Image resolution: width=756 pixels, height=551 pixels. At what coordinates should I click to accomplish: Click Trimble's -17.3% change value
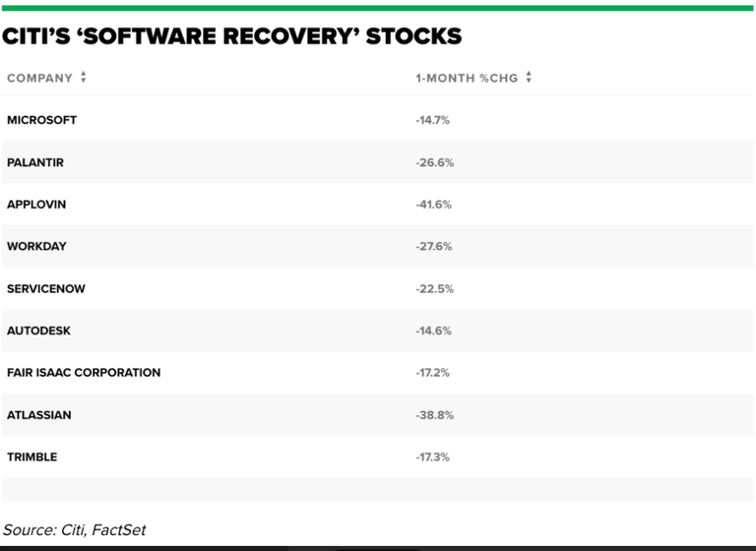433,458
